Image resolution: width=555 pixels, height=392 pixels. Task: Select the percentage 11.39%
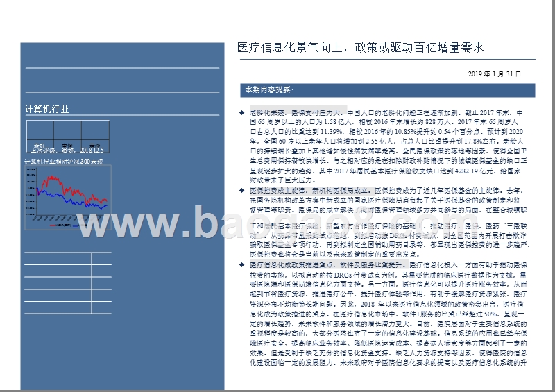332,132
